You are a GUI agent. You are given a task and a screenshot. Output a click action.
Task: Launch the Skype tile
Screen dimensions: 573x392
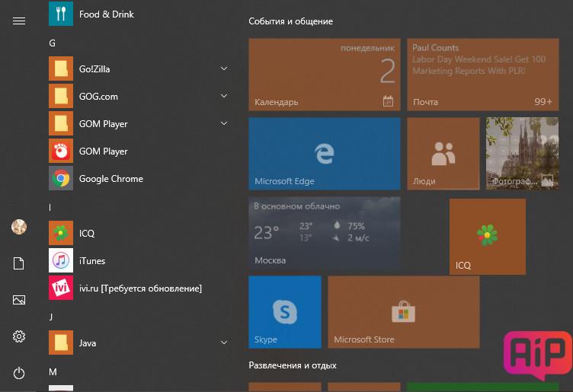285,312
